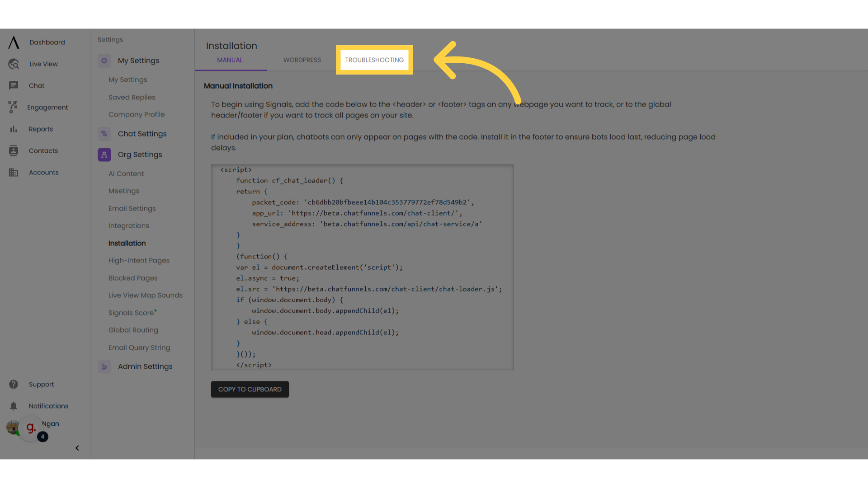Viewport: 868px width, 488px height.
Task: Click the Chat Settings section icon
Action: tap(104, 134)
